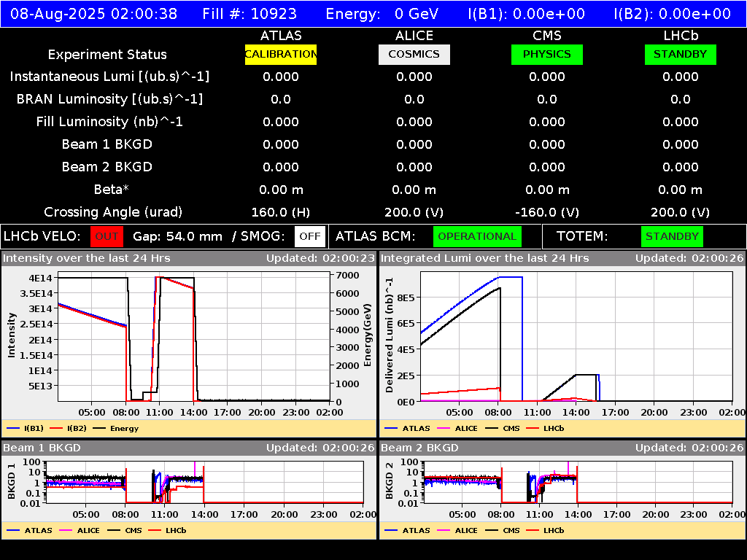This screenshot has width=747, height=560.
Task: Click ATLAS legend in Beam 1 BKGD chart
Action: tap(29, 531)
